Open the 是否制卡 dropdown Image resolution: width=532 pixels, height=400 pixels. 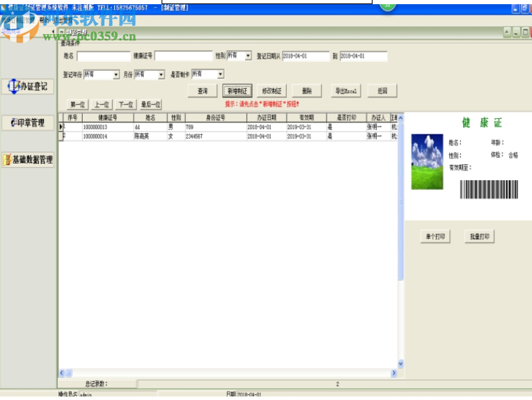(x=208, y=74)
